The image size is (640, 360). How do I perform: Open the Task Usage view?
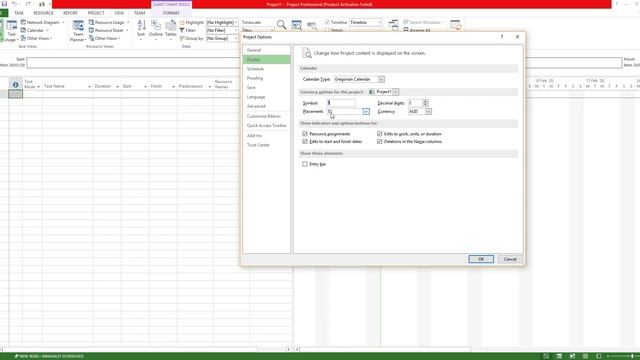pyautogui.click(x=11, y=31)
